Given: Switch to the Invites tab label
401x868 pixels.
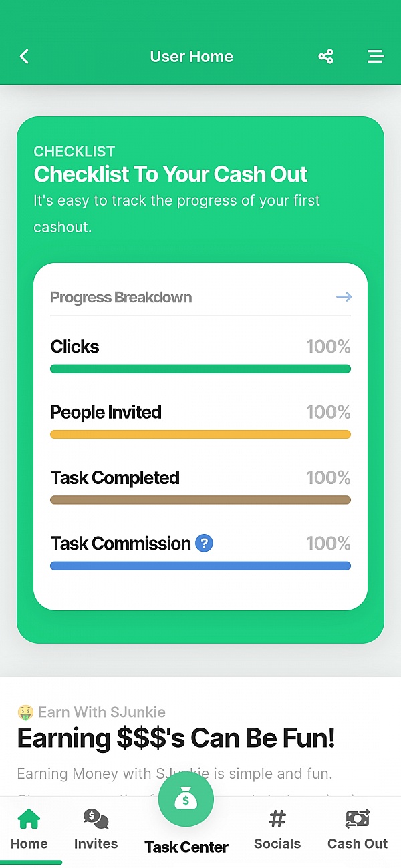Looking at the screenshot, I should point(96,844).
